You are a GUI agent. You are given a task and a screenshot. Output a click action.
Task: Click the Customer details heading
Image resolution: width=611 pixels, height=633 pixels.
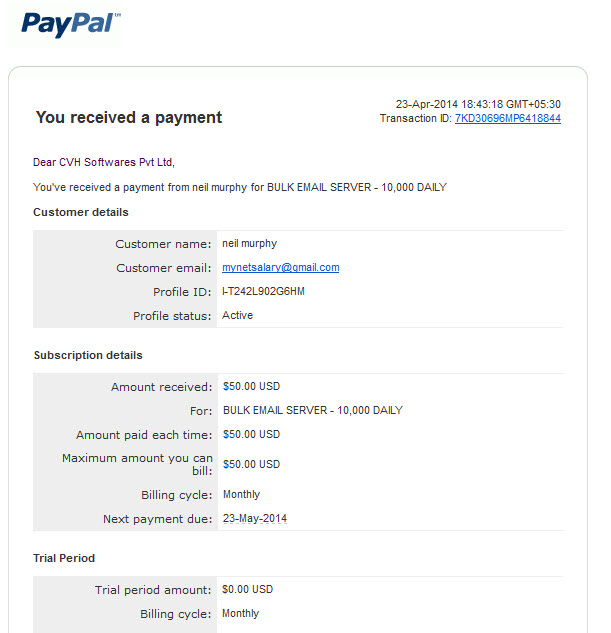(81, 212)
